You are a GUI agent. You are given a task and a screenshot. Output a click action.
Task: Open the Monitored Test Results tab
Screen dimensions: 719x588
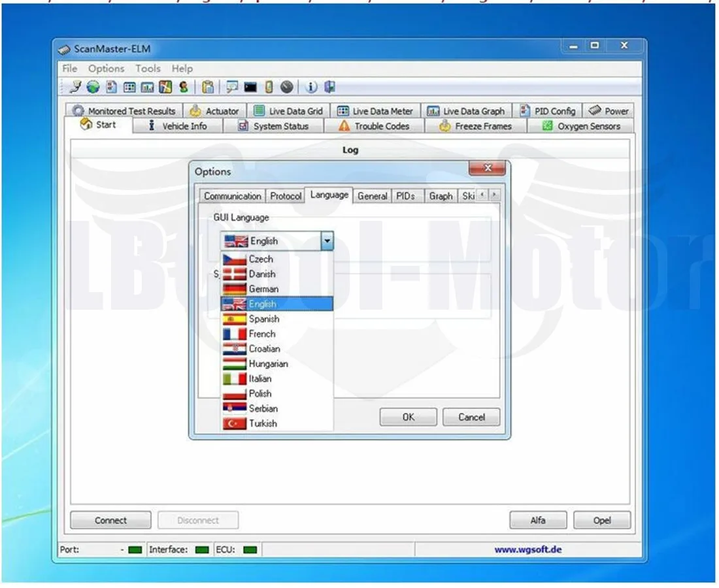click(124, 111)
